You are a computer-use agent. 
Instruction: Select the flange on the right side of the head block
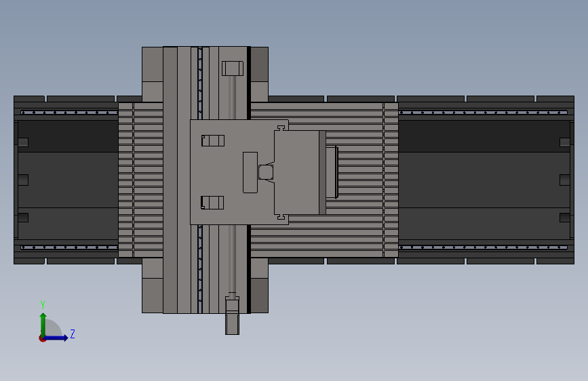(332, 172)
